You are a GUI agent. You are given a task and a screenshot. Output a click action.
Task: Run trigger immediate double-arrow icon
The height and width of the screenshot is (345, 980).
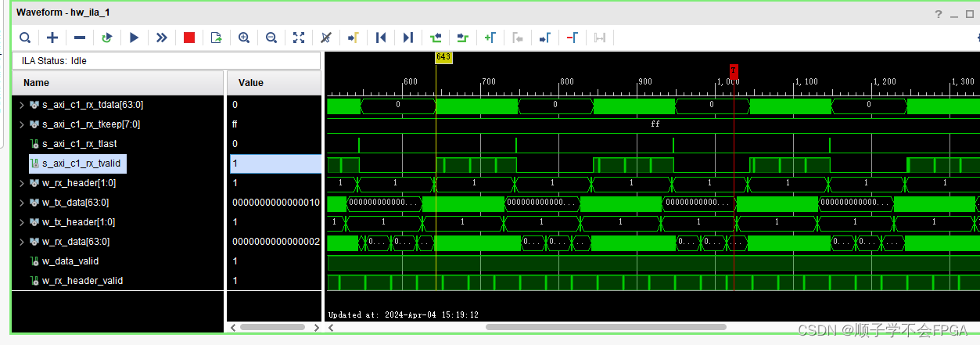(162, 37)
